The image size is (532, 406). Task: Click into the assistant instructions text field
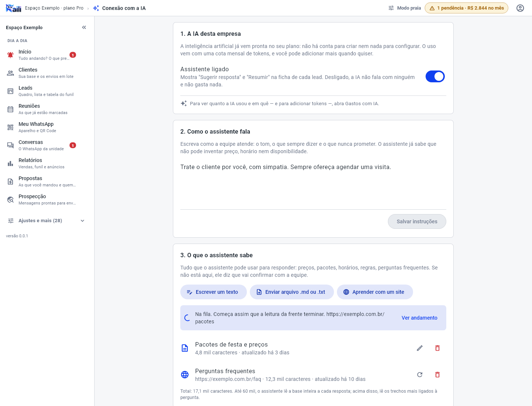pyautogui.click(x=313, y=185)
